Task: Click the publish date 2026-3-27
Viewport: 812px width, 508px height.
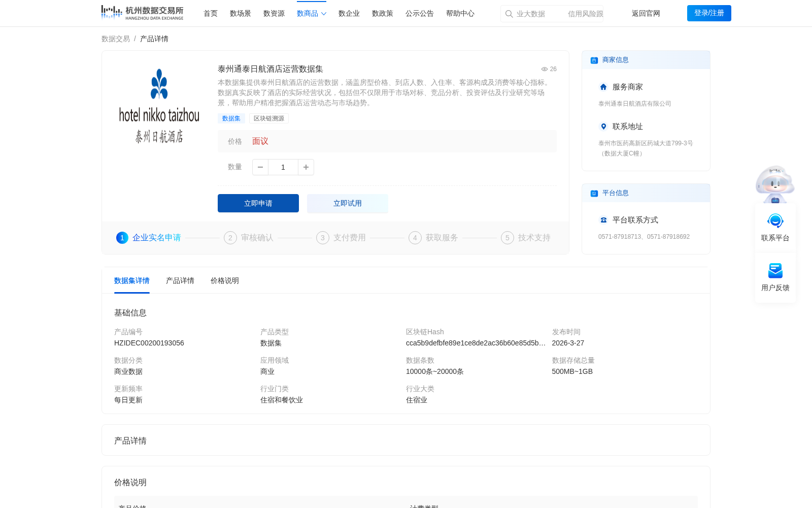Action: coord(568,343)
